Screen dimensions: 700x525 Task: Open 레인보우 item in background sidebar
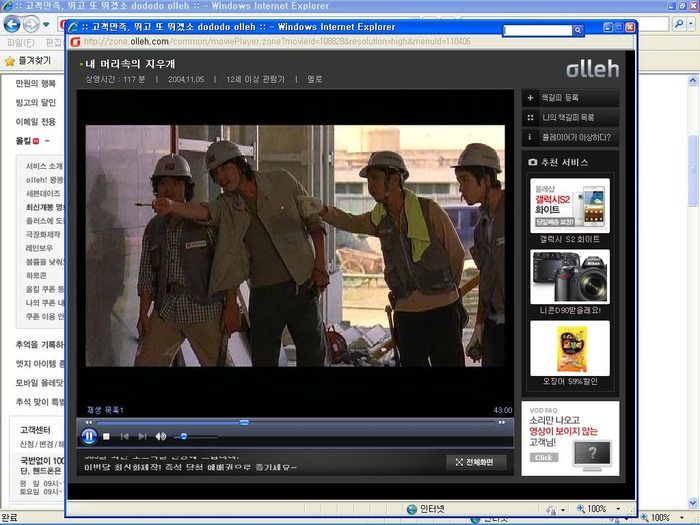pyautogui.click(x=39, y=248)
